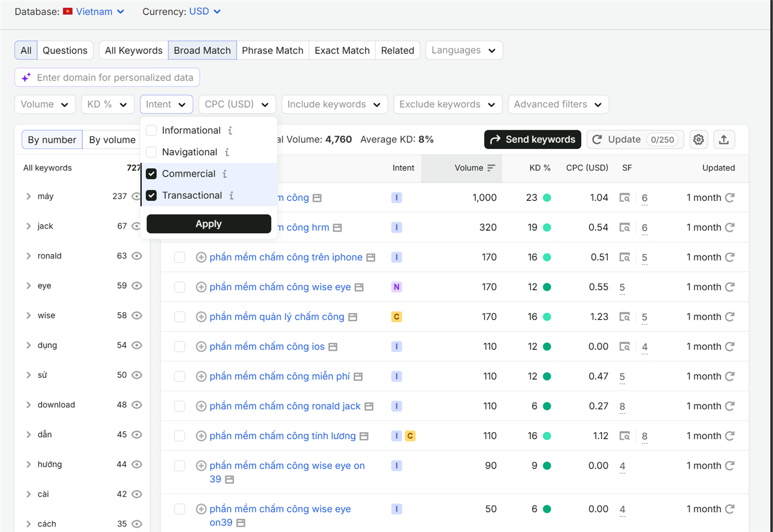Switch to By volume tab

[112, 140]
